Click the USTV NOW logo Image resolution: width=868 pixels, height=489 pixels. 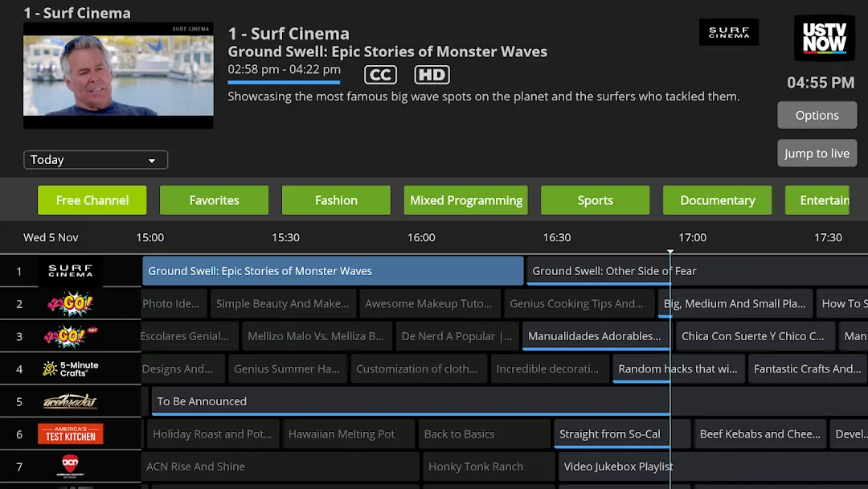825,38
